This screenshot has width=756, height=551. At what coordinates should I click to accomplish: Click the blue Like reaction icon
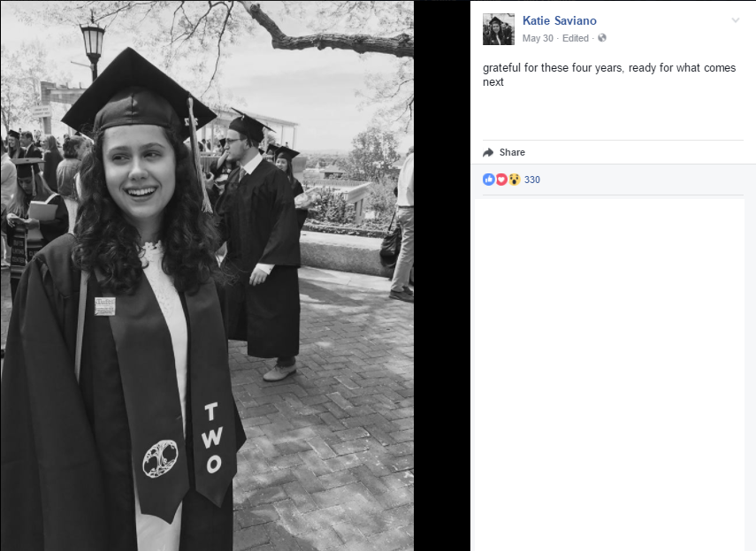click(x=488, y=180)
